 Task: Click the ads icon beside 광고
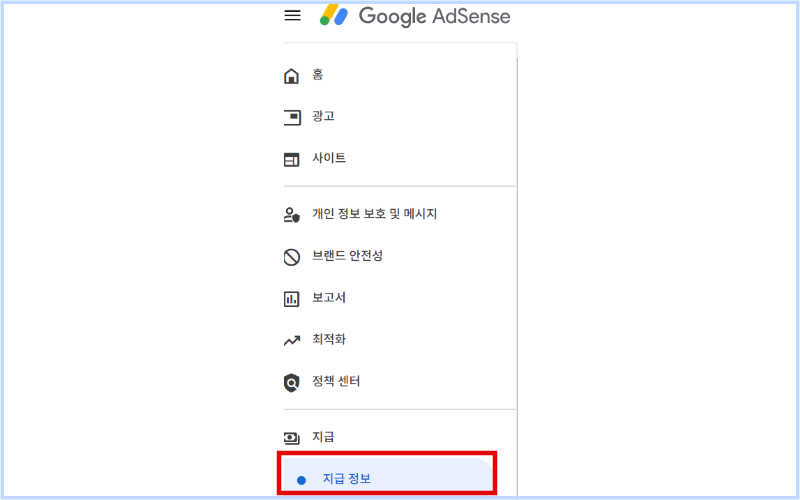point(292,117)
